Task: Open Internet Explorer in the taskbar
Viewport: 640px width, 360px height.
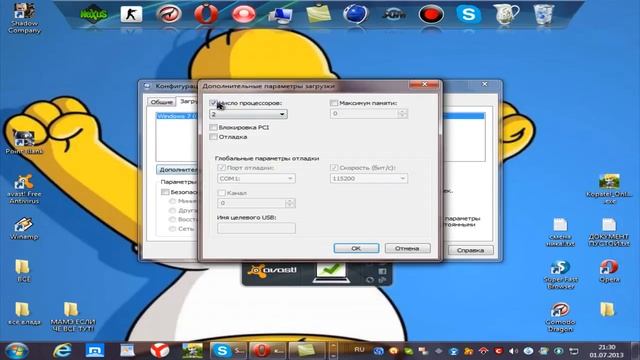Action: [x=62, y=350]
